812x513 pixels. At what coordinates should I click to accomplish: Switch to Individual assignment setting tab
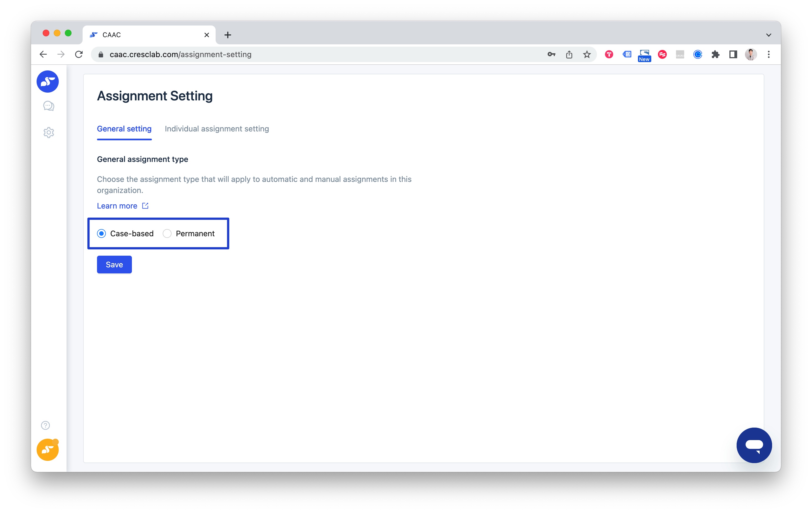coord(217,129)
